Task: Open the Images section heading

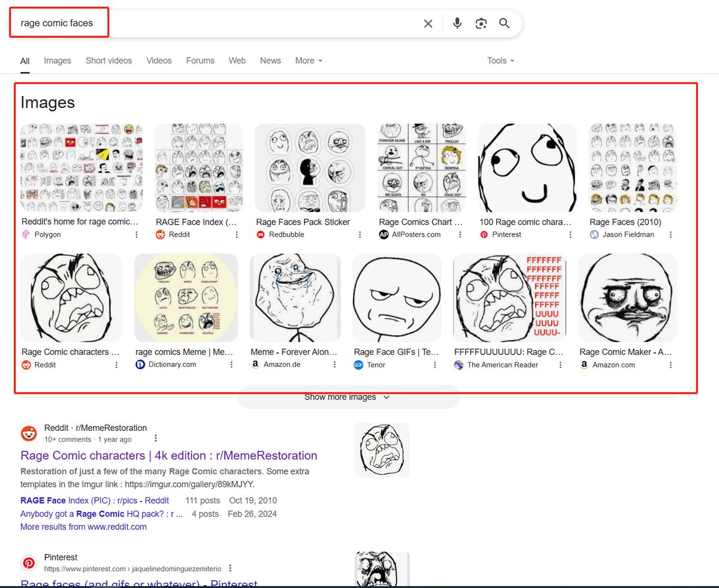Action: pos(47,102)
